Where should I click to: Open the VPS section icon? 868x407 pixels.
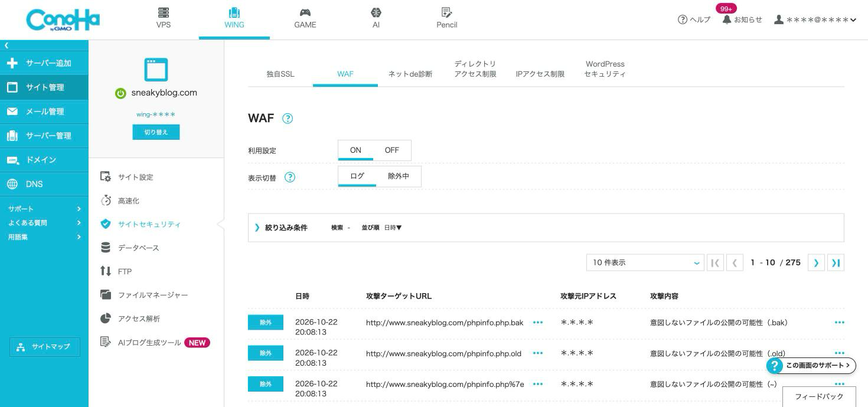click(164, 12)
